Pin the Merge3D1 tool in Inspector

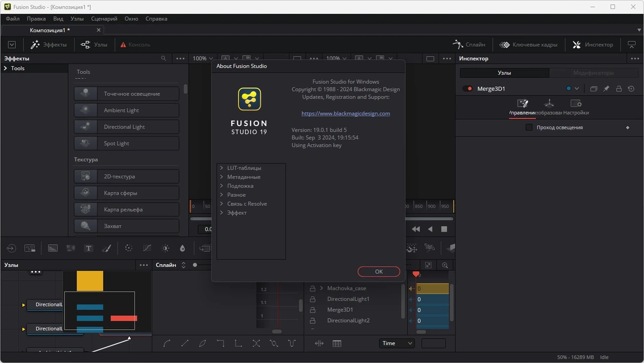coord(606,89)
